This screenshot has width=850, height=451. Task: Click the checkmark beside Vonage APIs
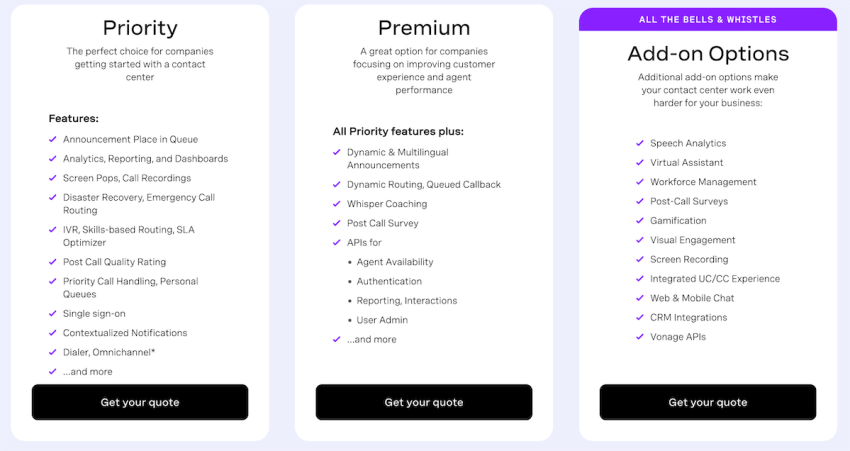click(640, 337)
